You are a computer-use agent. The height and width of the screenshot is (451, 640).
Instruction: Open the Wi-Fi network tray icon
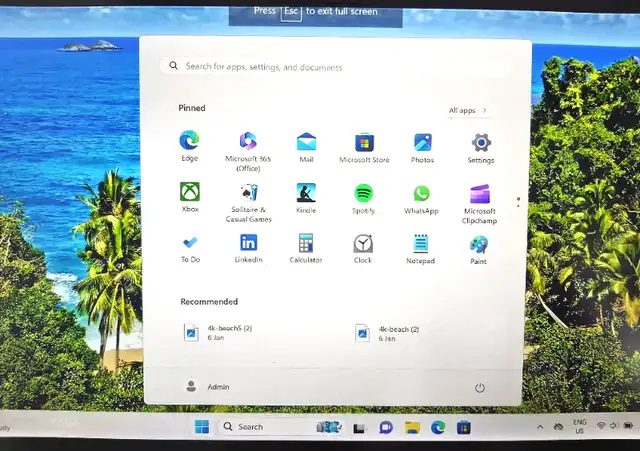coord(600,426)
